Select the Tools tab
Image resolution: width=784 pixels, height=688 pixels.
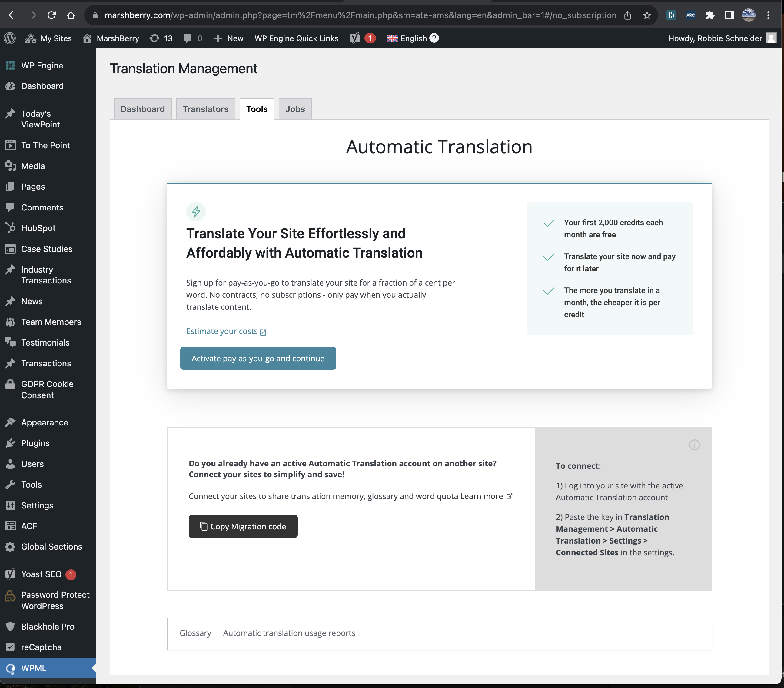point(257,109)
